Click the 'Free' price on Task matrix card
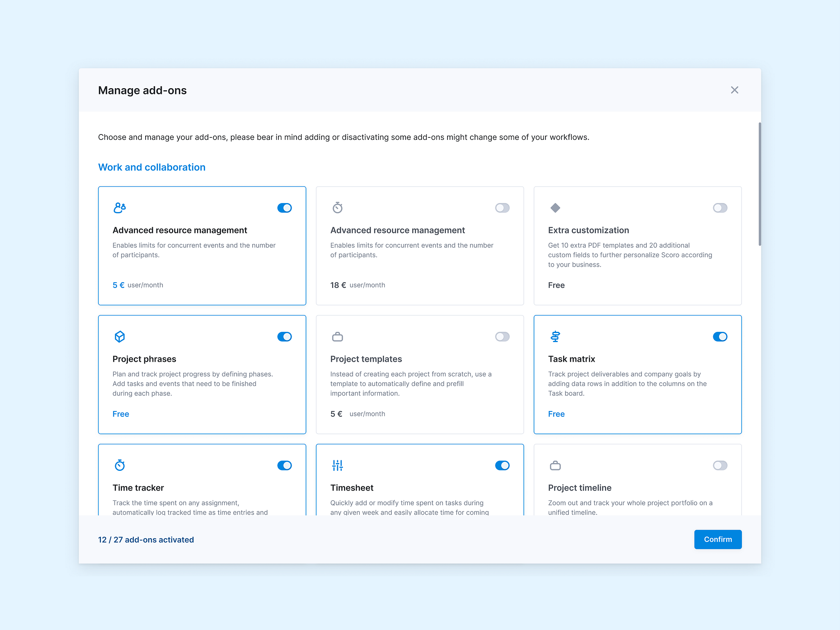The image size is (840, 630). (556, 414)
